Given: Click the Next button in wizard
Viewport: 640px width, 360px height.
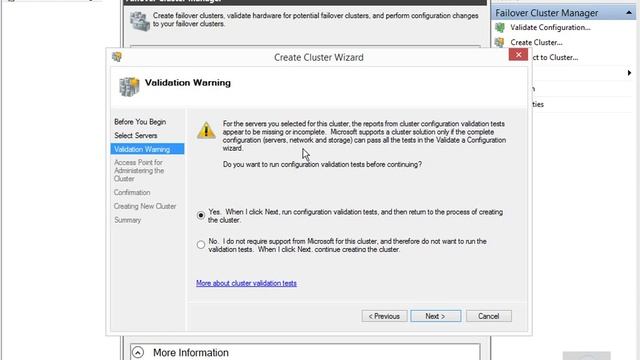Looking at the screenshot, I should pos(436,316).
